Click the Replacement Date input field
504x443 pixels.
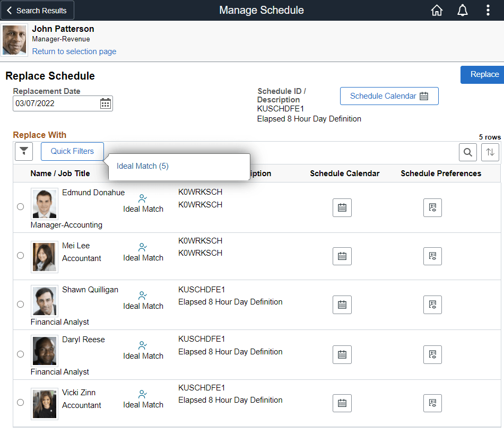tap(56, 103)
